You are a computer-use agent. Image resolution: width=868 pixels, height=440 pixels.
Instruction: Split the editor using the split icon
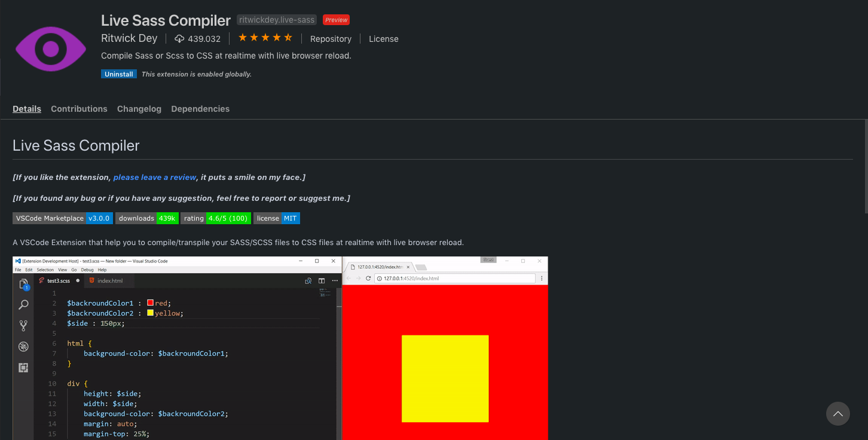[321, 280]
